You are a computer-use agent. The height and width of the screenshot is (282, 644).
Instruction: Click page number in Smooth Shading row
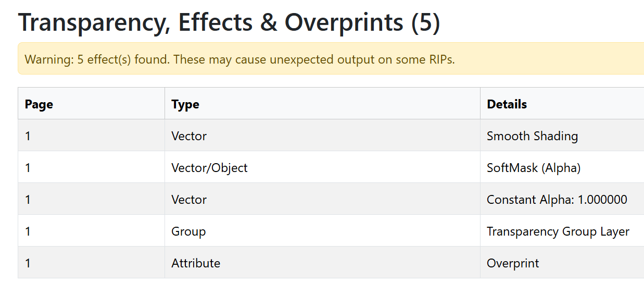(28, 136)
